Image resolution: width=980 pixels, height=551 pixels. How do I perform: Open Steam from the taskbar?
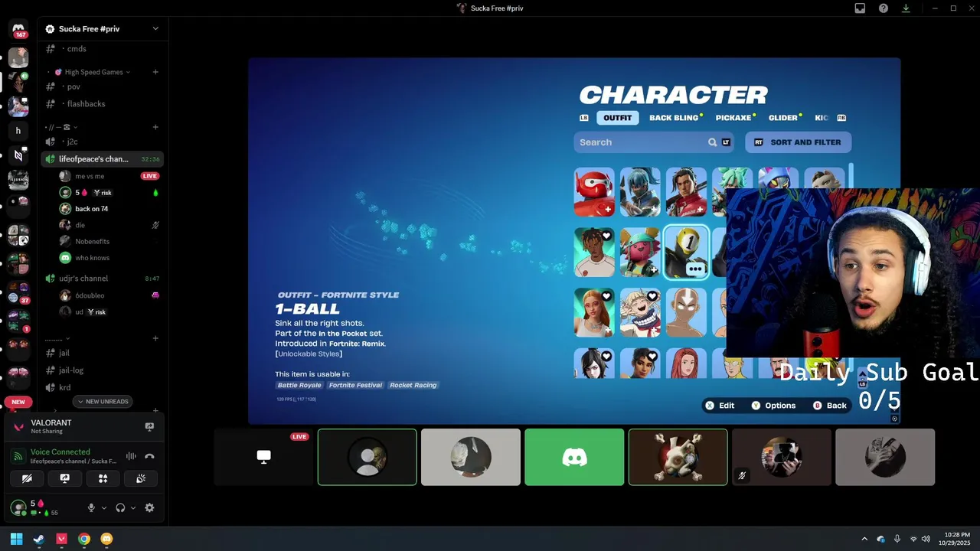38,539
